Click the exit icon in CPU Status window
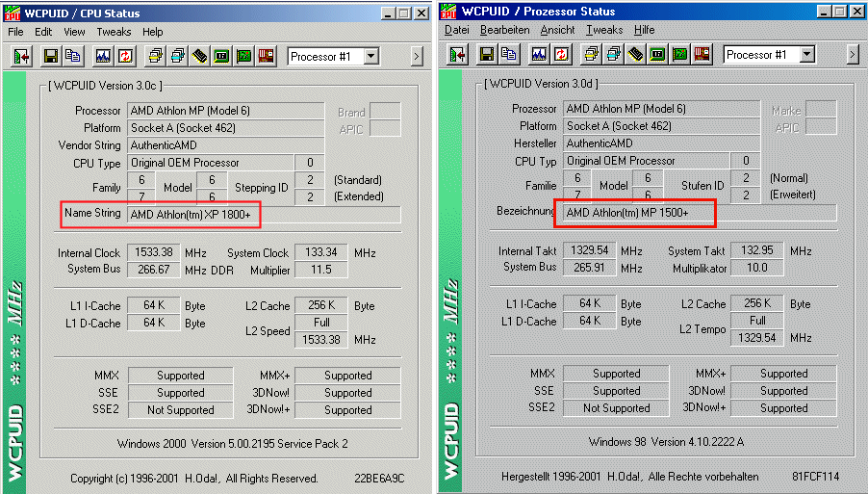Image resolution: width=868 pixels, height=494 pixels. [x=22, y=56]
